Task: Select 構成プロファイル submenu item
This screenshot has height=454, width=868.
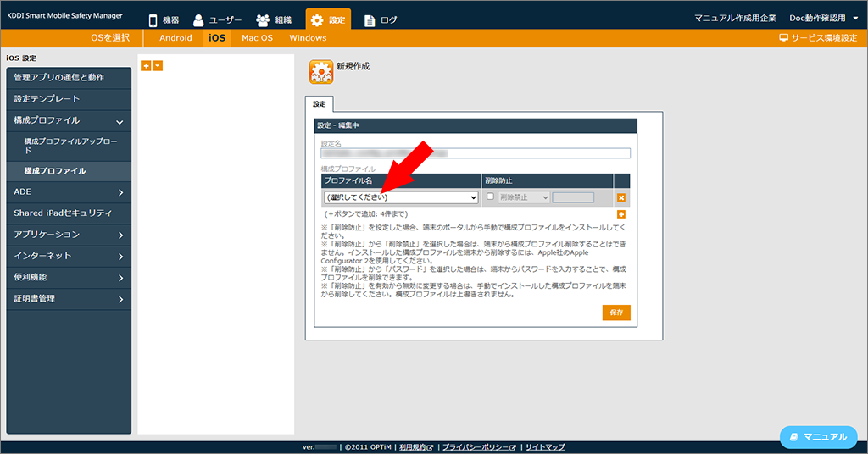Action: pos(69,171)
